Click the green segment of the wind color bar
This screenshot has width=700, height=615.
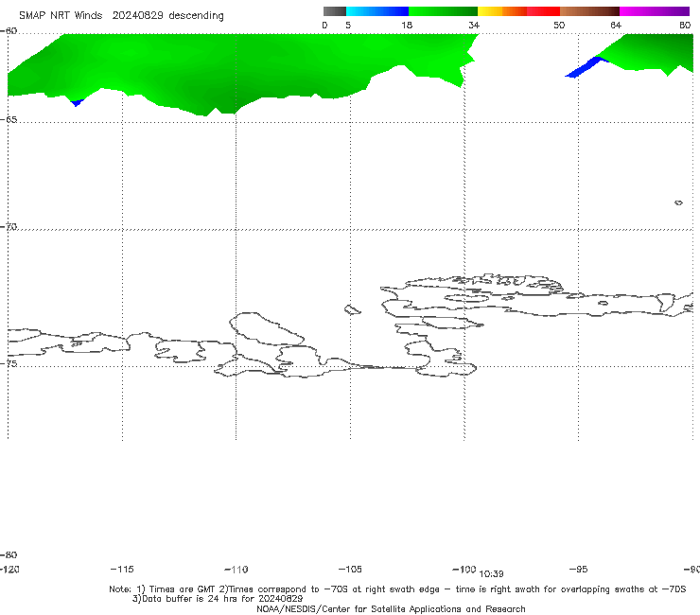click(x=443, y=11)
